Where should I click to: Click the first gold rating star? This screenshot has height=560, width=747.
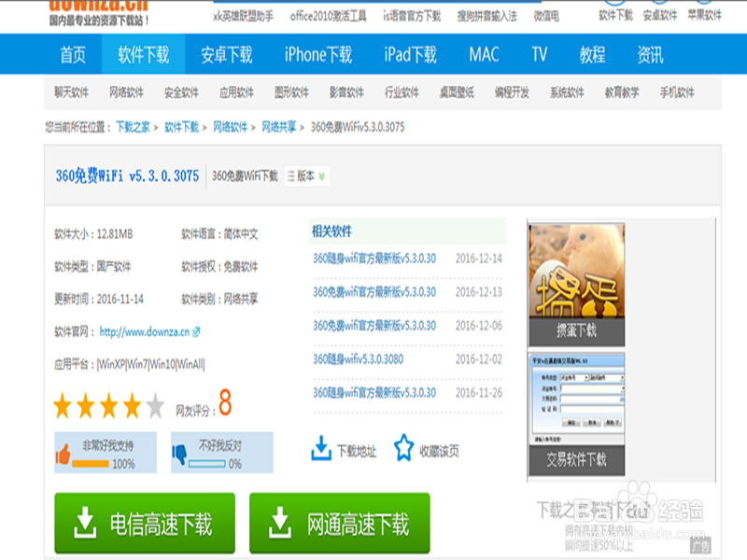63,406
